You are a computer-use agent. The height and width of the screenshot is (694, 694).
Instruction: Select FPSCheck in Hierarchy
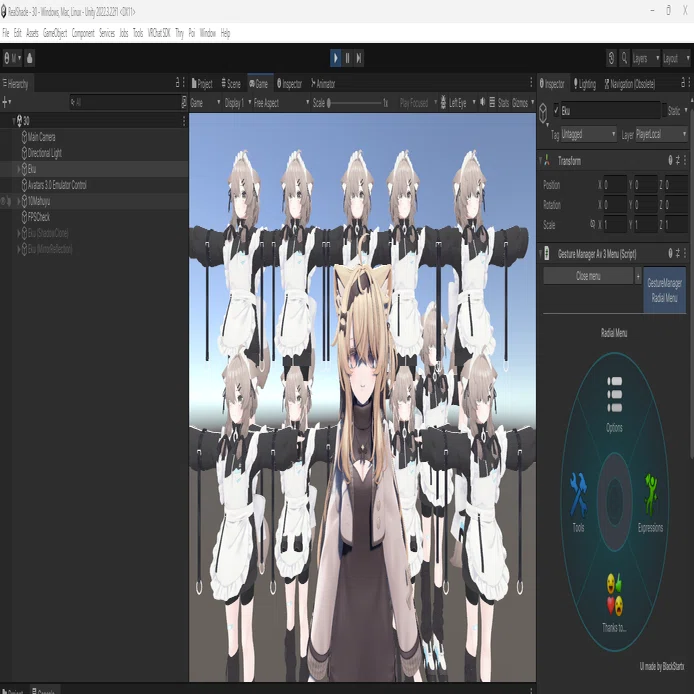click(39, 217)
